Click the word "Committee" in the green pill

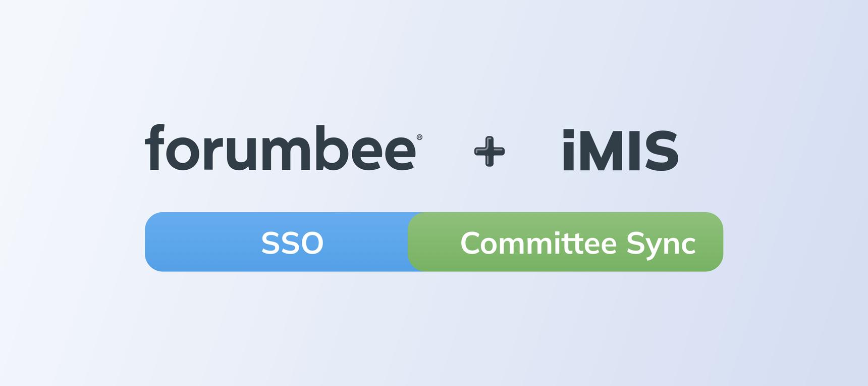click(538, 244)
